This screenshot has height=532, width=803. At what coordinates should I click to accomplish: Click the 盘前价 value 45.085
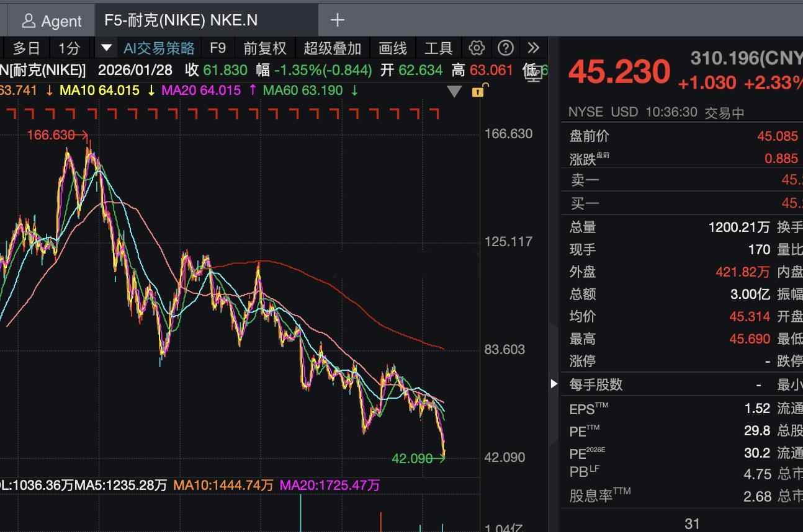778,136
